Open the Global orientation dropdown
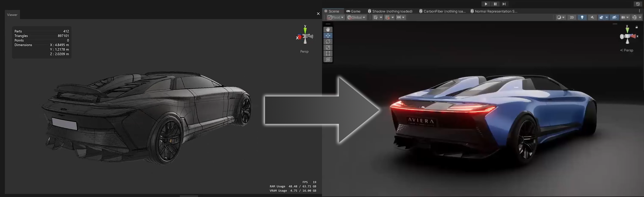The width and height of the screenshot is (644, 197). pos(356,17)
